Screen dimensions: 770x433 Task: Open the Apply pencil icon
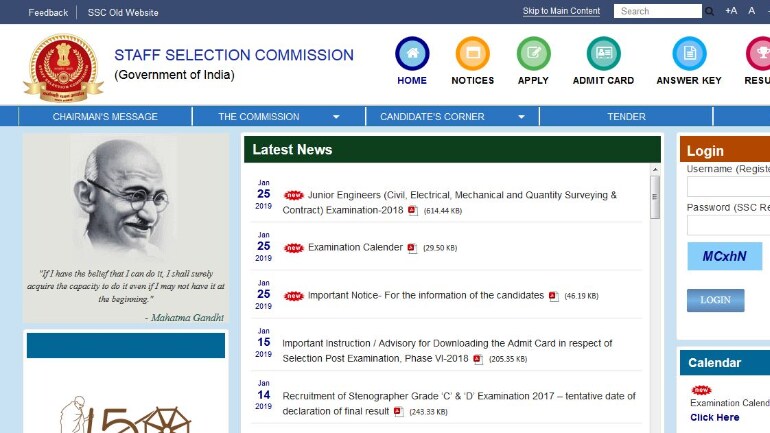pos(533,54)
